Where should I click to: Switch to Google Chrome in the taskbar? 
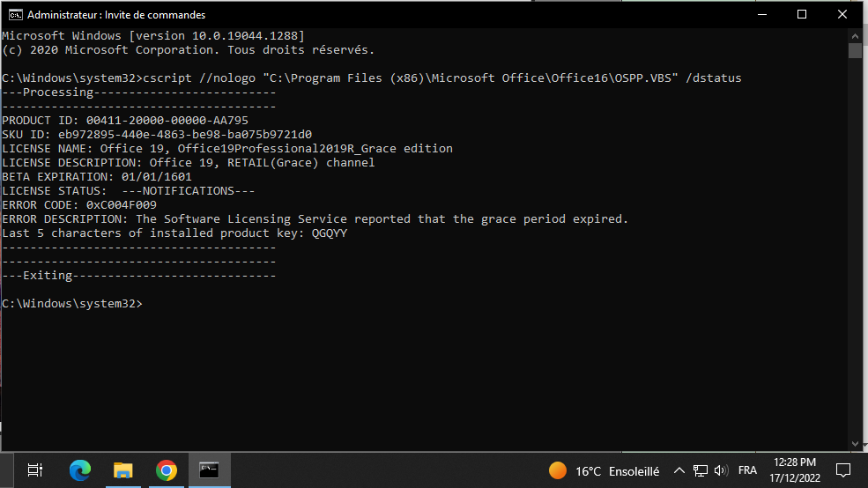tap(166, 470)
